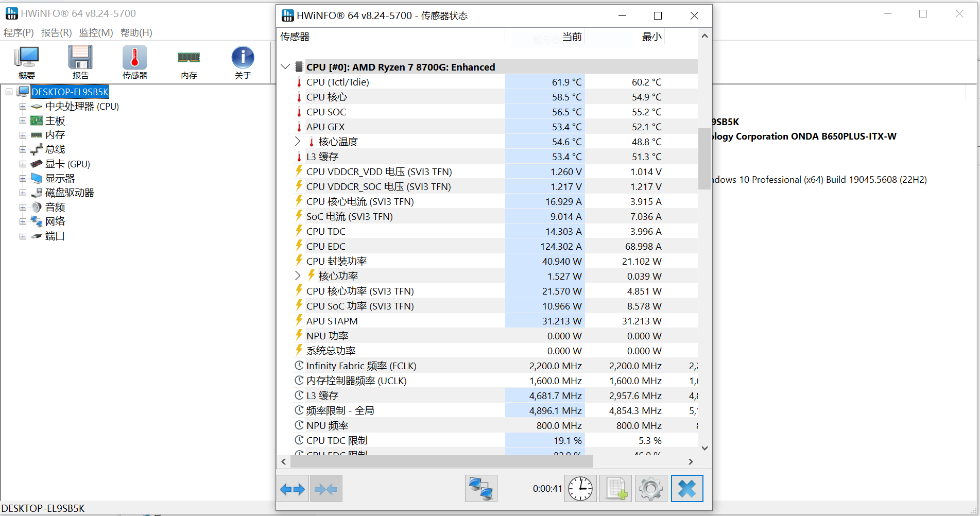Click the horizontal scrollbar thumb in sensor window
This screenshot has width=980, height=516.
click(x=441, y=461)
